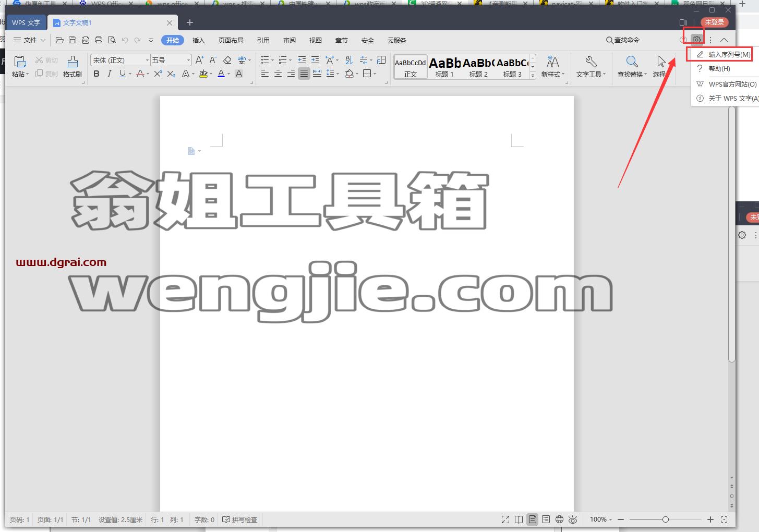The width and height of the screenshot is (759, 532).
Task: Expand the 文件 menu arrow
Action: pos(43,40)
